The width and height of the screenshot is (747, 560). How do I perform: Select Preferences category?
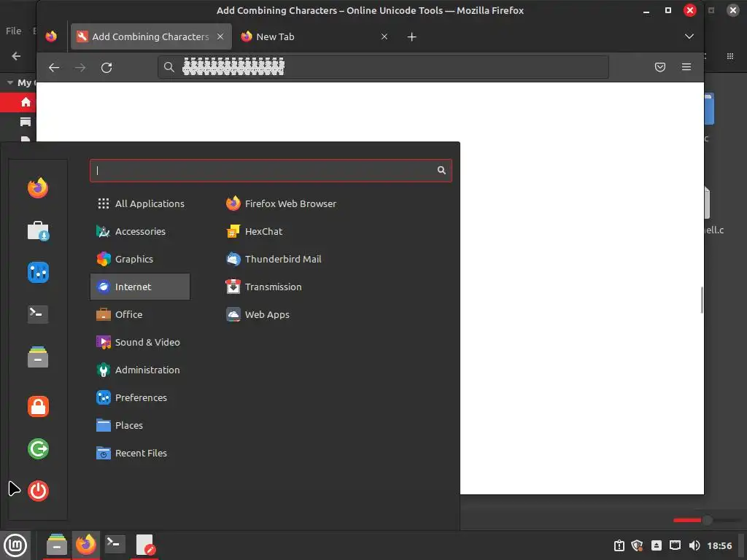click(140, 397)
